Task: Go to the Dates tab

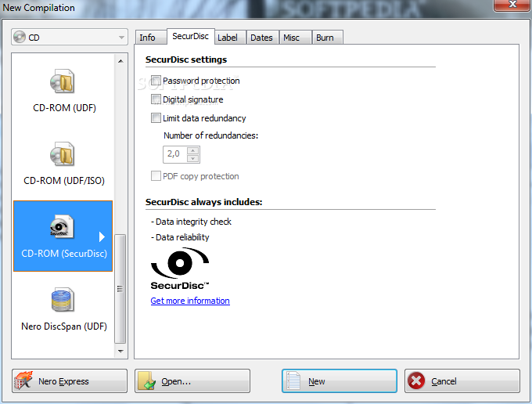Action: 262,38
